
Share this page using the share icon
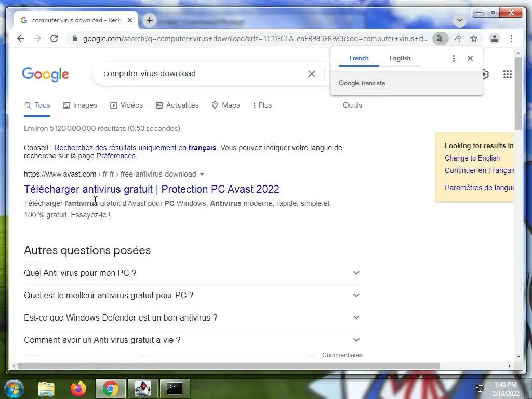point(457,38)
